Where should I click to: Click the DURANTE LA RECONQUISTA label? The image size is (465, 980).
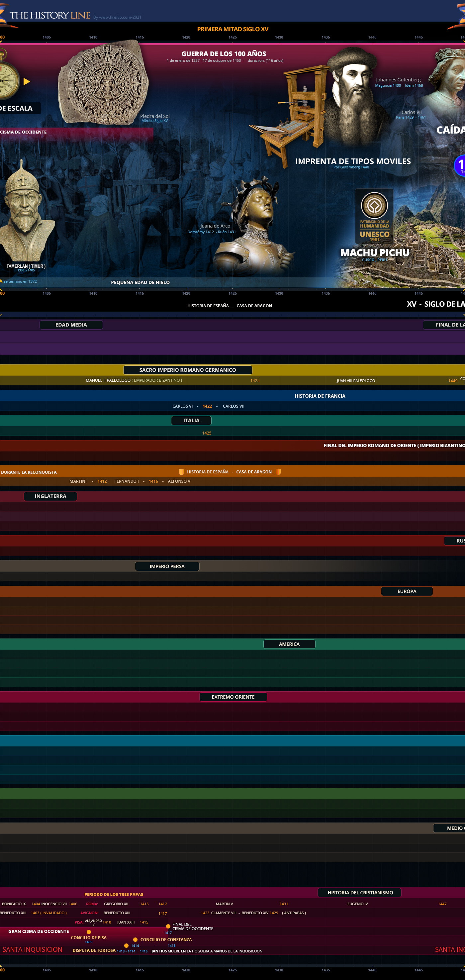(x=29, y=472)
